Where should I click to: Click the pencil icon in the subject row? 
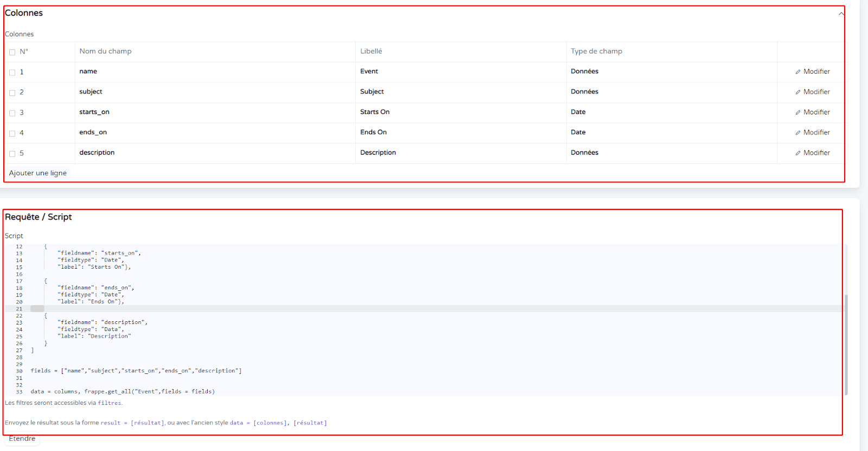click(x=798, y=92)
